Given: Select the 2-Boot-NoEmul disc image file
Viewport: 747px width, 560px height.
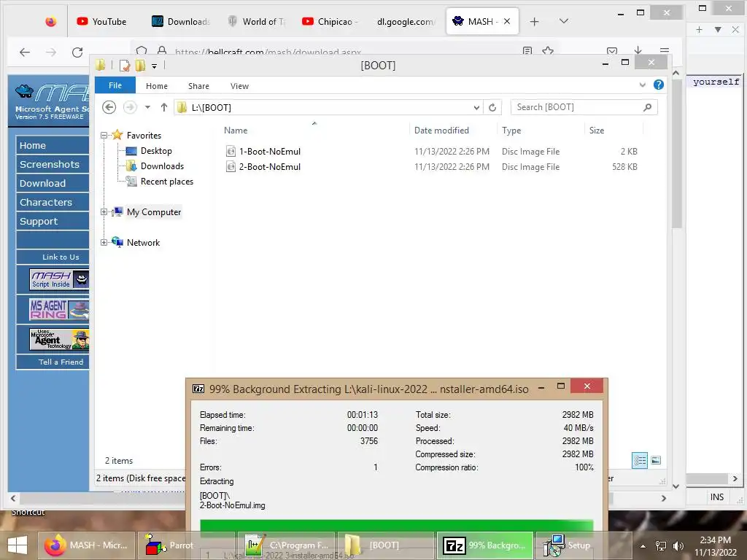Looking at the screenshot, I should click(270, 167).
